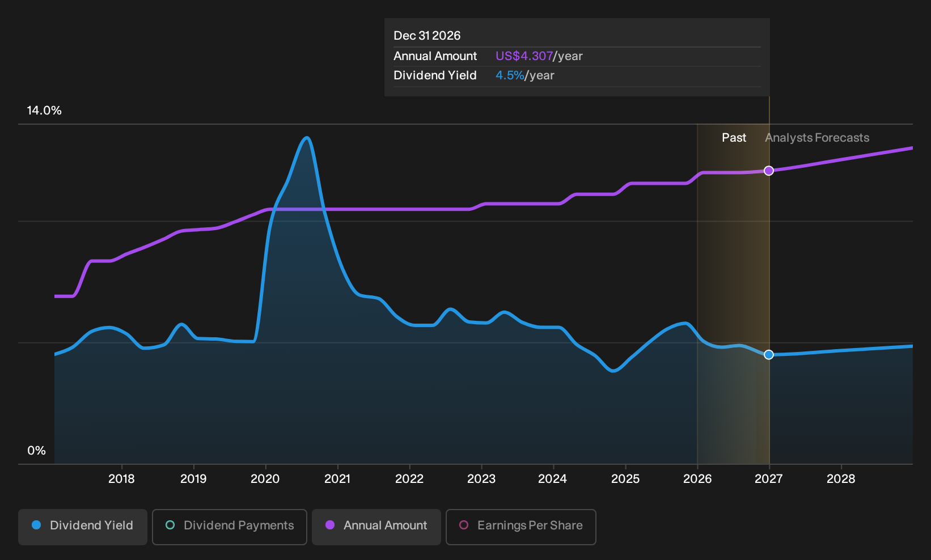This screenshot has height=560, width=931.
Task: Click the 2019 x-axis label
Action: (x=193, y=479)
